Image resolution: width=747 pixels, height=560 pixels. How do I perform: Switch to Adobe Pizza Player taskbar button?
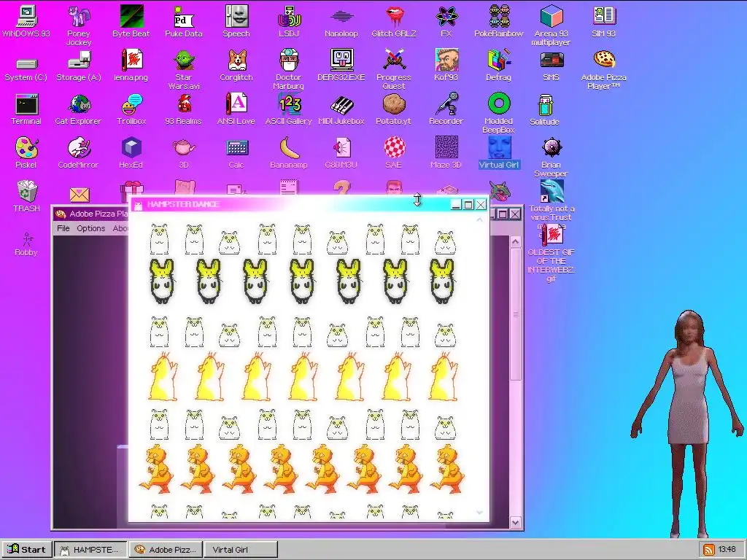tap(166, 550)
